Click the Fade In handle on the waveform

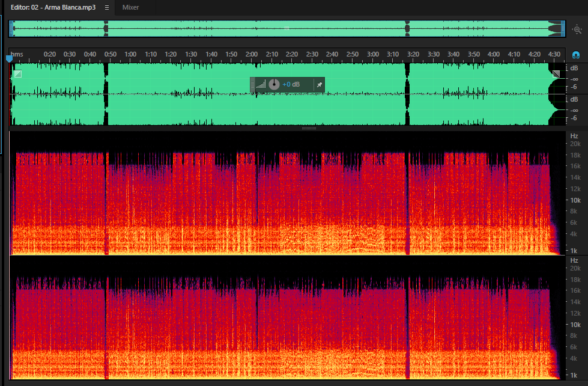tap(17, 74)
